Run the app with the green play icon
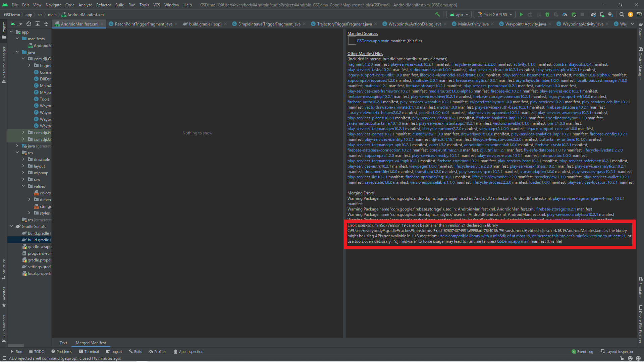The image size is (644, 362). (x=521, y=14)
